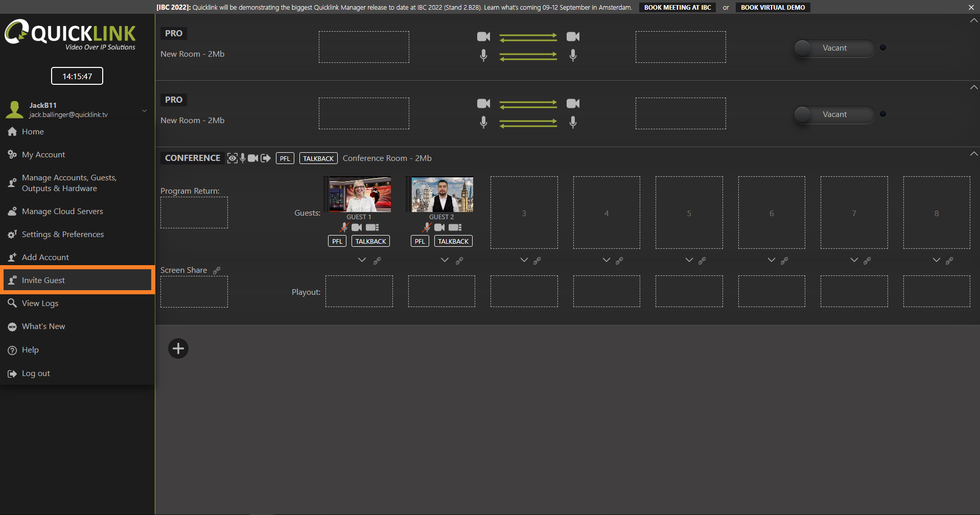Click the Conference header camera icon

click(x=253, y=158)
